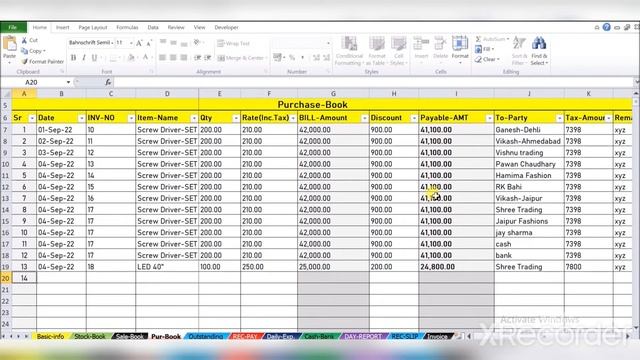Click Merge & Center
Image resolution: width=640 pixels, height=360 pixels.
pyautogui.click(x=241, y=58)
